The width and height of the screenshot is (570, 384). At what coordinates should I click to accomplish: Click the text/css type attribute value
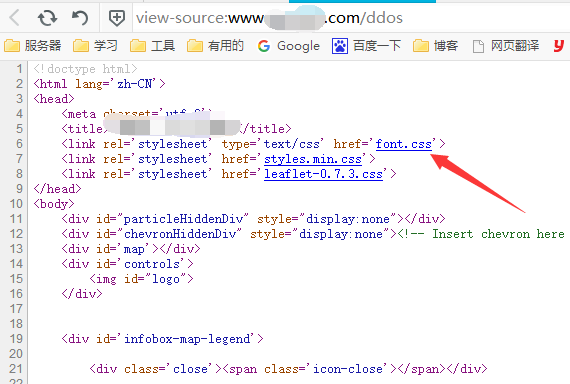(x=292, y=144)
